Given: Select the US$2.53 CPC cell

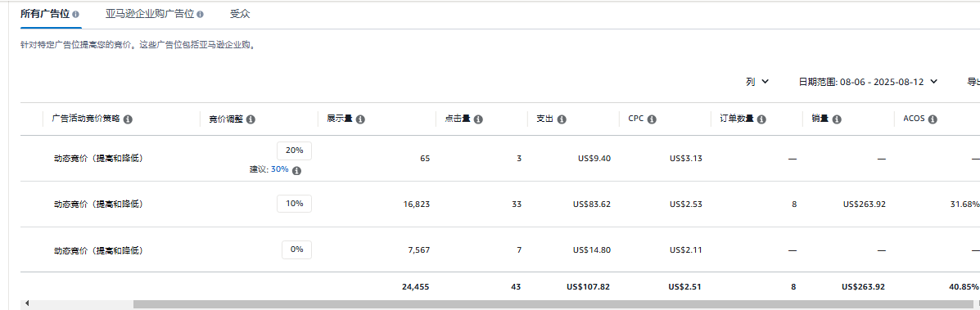Looking at the screenshot, I should coord(685,204).
